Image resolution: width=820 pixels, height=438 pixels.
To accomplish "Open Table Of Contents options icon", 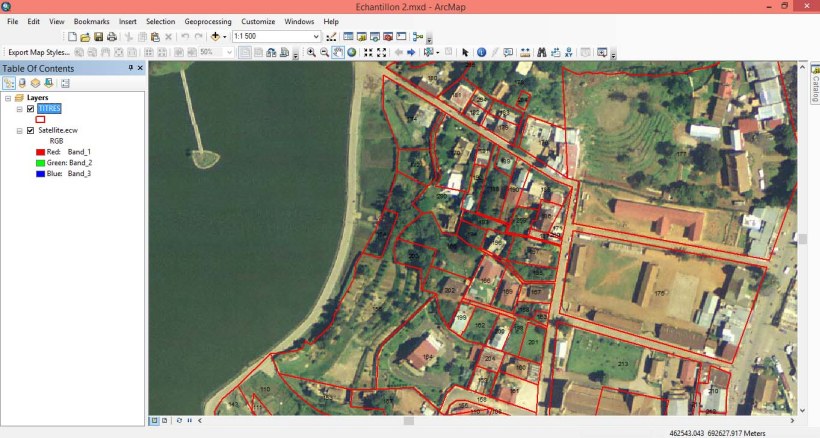I will click(x=65, y=83).
